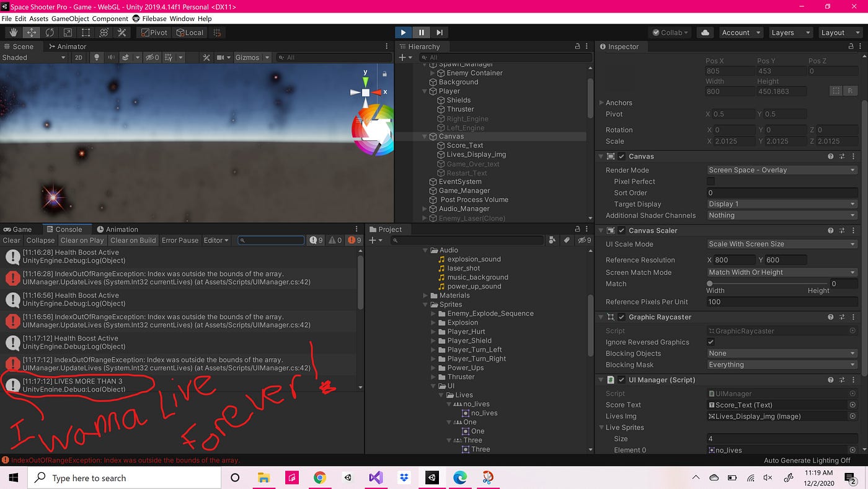Switch to the Animation tab
Viewport: 868px width, 489px height.
click(x=117, y=229)
